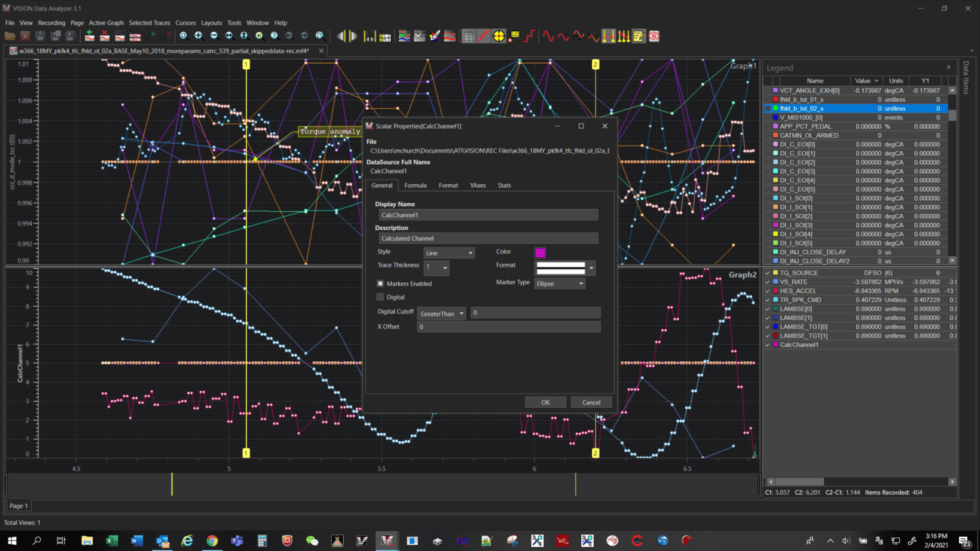
Task: Close the w366_18MY recording file tab
Action: click(321, 51)
